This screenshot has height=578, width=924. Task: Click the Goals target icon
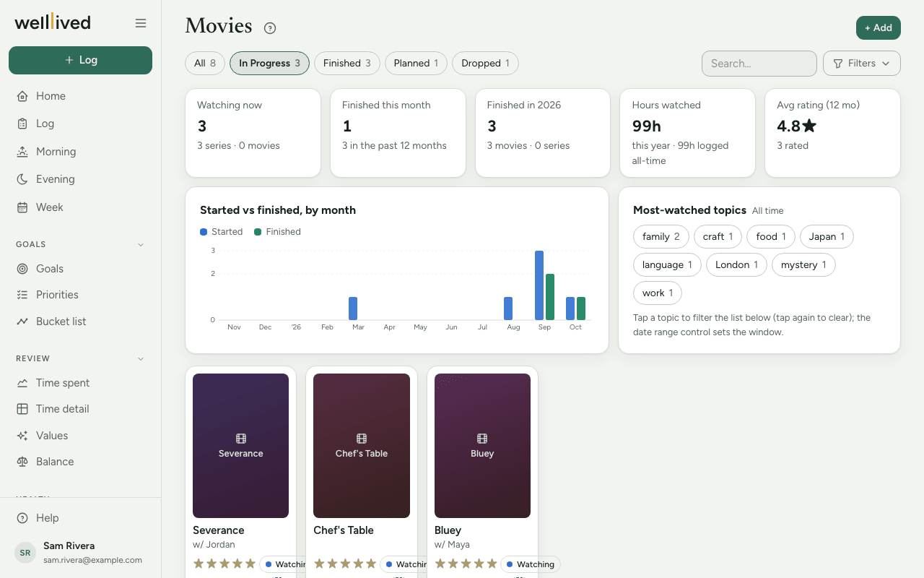point(22,269)
